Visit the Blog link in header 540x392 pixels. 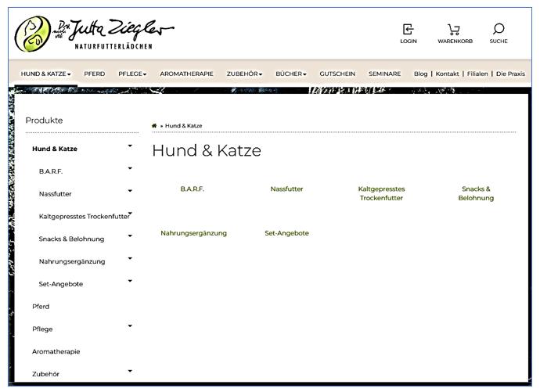pos(420,74)
